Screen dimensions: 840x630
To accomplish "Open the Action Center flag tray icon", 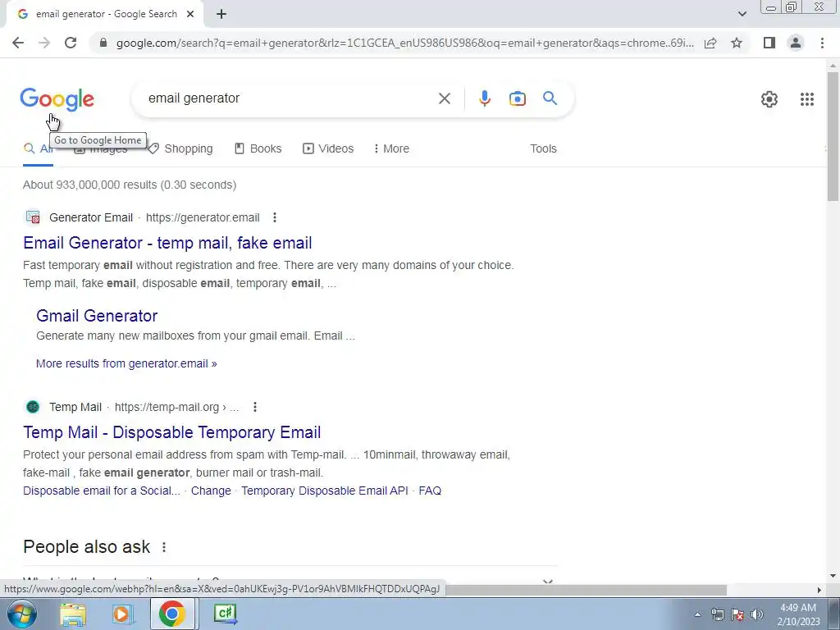I will pyautogui.click(x=737, y=614).
